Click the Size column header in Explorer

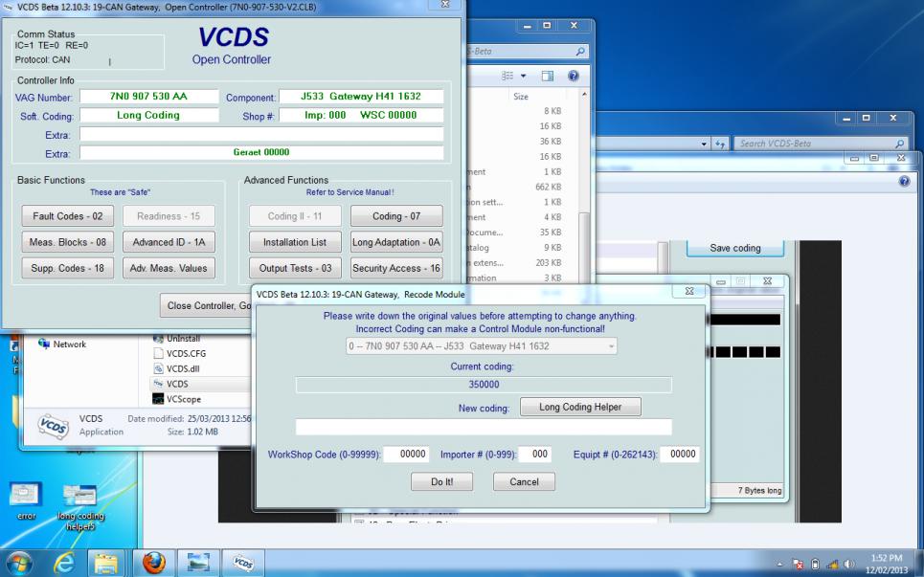point(521,97)
